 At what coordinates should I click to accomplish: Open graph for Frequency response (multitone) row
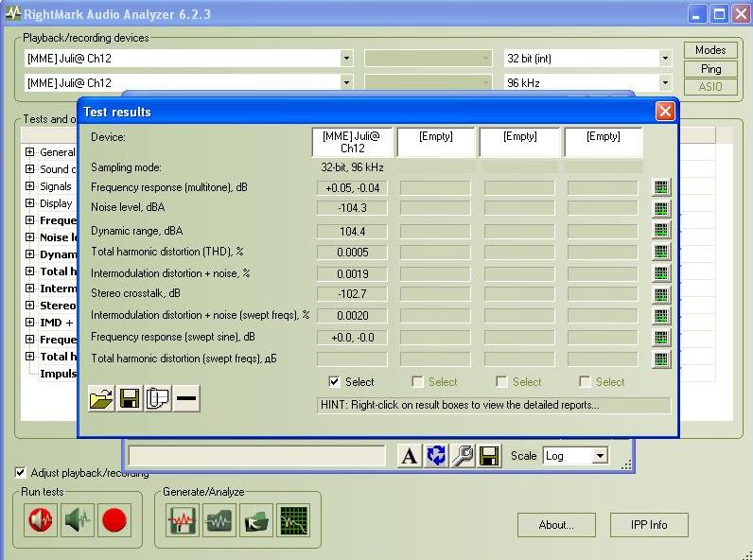click(x=661, y=187)
